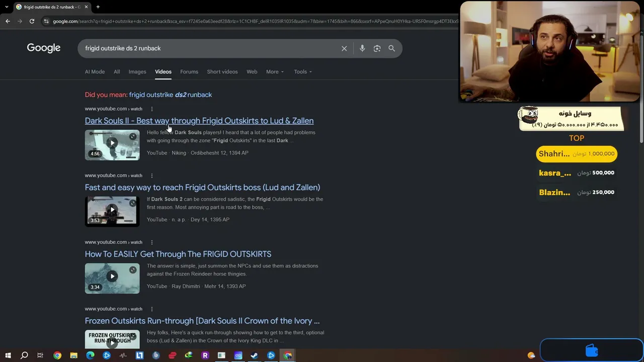Play the Frozen Outskirts Run-Through thumbnail
The image size is (644, 362).
[112, 339]
